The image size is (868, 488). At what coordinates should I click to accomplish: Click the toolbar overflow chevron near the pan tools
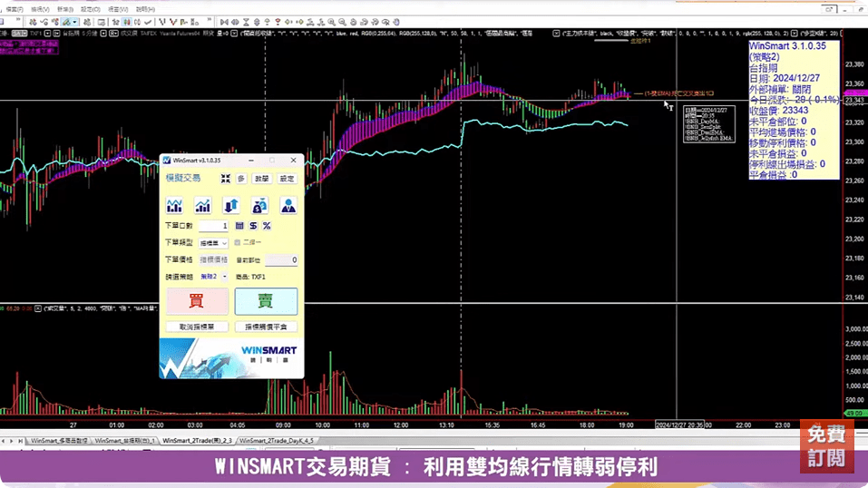pyautogui.click(x=209, y=21)
